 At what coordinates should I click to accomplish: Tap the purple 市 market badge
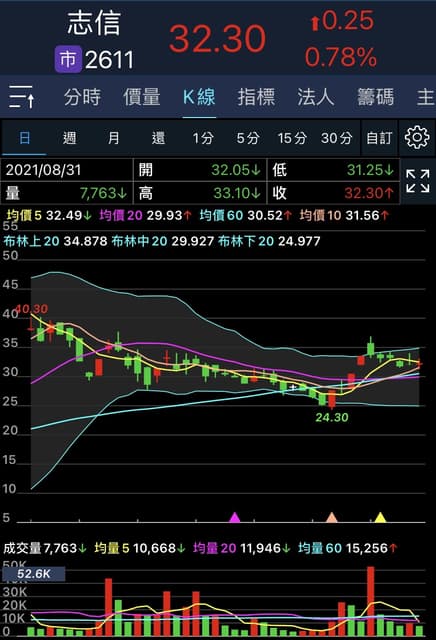(x=68, y=59)
